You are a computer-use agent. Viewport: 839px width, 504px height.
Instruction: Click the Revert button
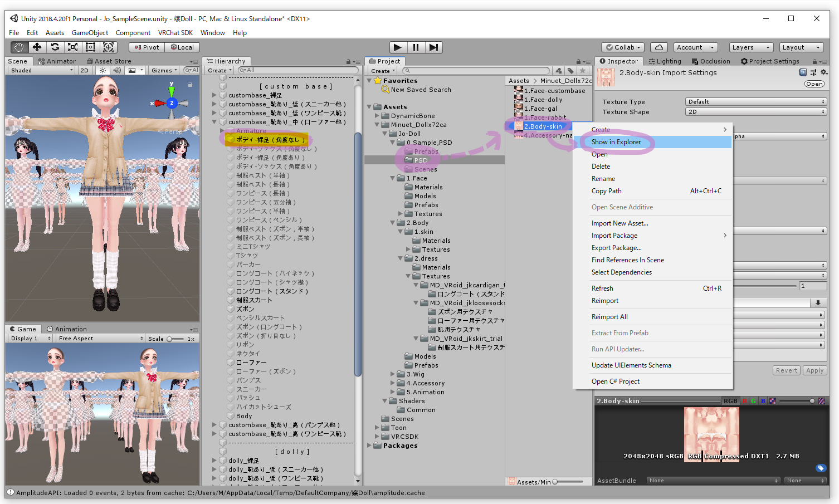point(787,370)
